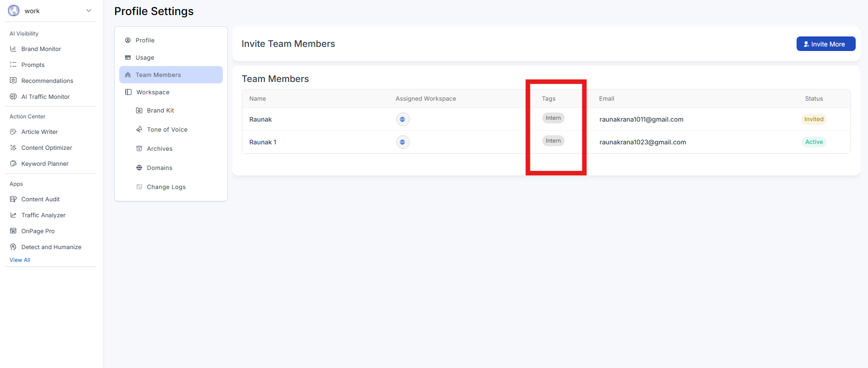The height and width of the screenshot is (368, 868).
Task: Go to Tone of Voice settings
Action: [167, 129]
